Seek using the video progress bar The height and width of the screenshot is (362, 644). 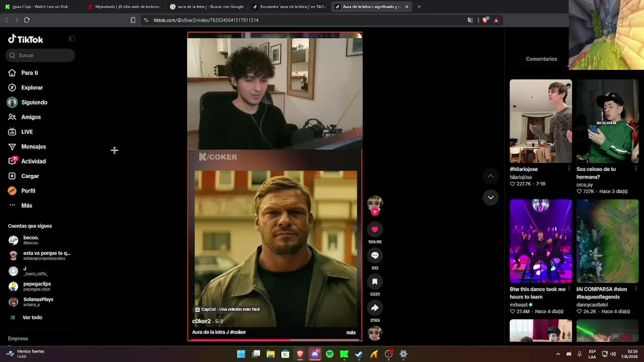(x=275, y=340)
